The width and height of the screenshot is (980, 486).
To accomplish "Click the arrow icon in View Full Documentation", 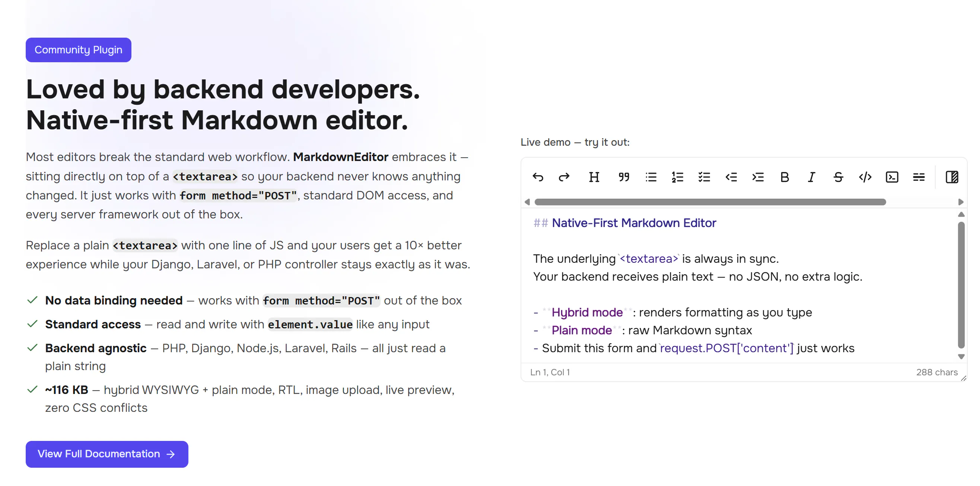I will click(171, 454).
